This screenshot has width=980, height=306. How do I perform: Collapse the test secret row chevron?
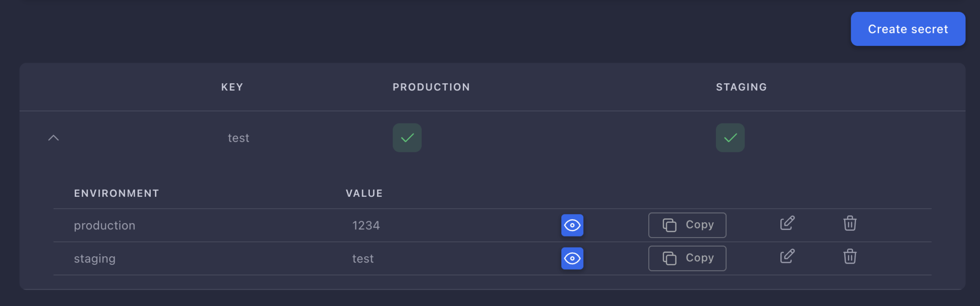tap(54, 138)
